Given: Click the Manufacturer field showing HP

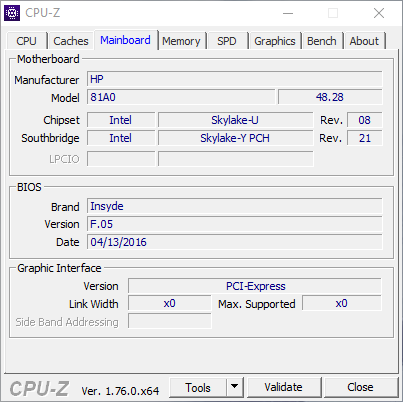Looking at the screenshot, I should 235,79.
